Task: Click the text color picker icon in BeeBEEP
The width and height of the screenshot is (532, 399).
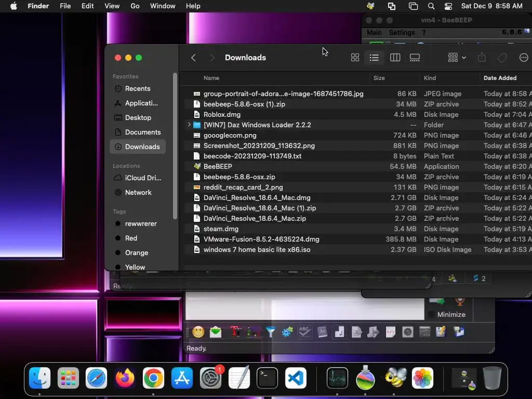Action: pyautogui.click(x=253, y=332)
